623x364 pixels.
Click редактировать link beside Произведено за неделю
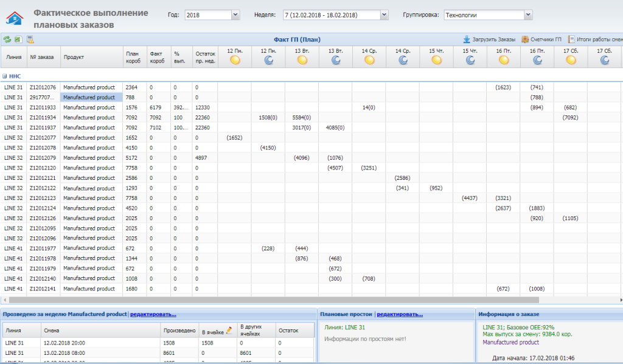(x=153, y=314)
